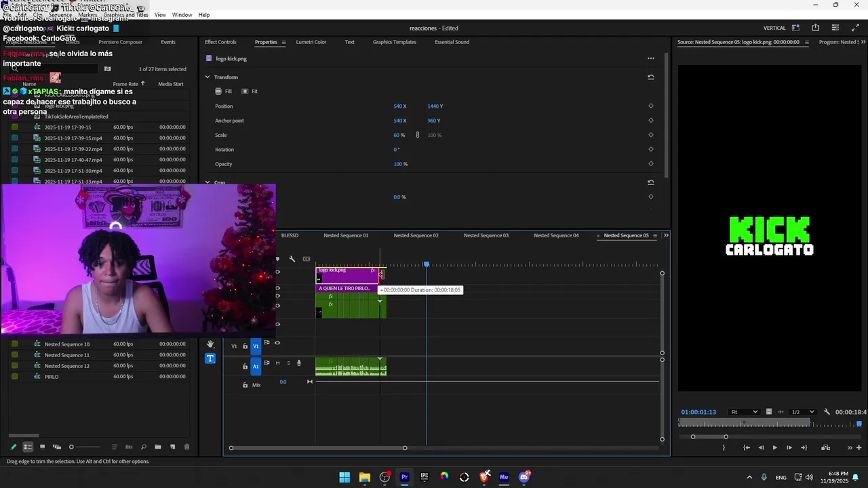The image size is (868, 488).
Task: Hide the logo kick.png video track
Action: point(277,272)
